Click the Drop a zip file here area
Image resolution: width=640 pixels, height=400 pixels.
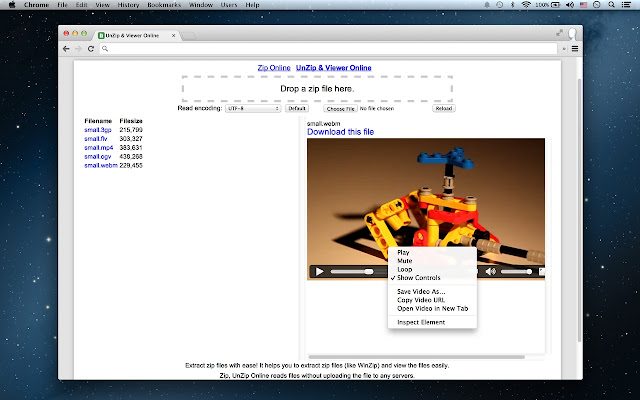(x=317, y=89)
